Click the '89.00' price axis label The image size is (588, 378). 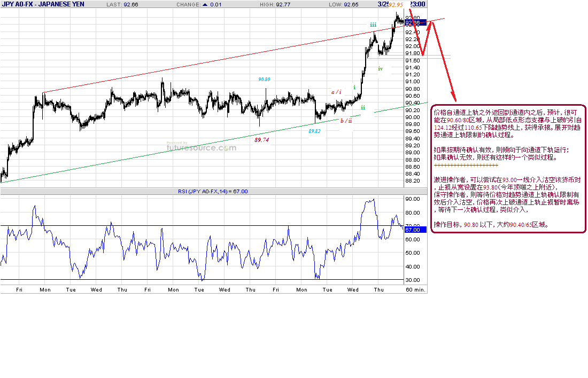(x=413, y=153)
